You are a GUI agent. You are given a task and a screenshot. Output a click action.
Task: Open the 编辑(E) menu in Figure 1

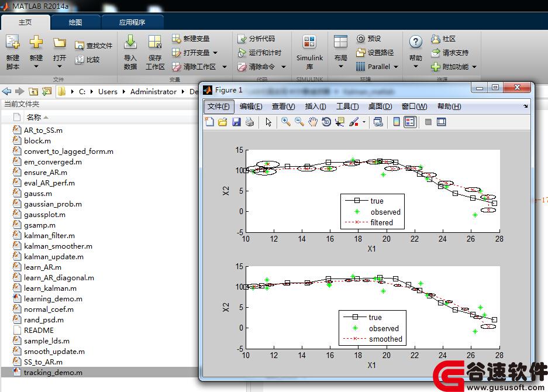[x=251, y=106]
